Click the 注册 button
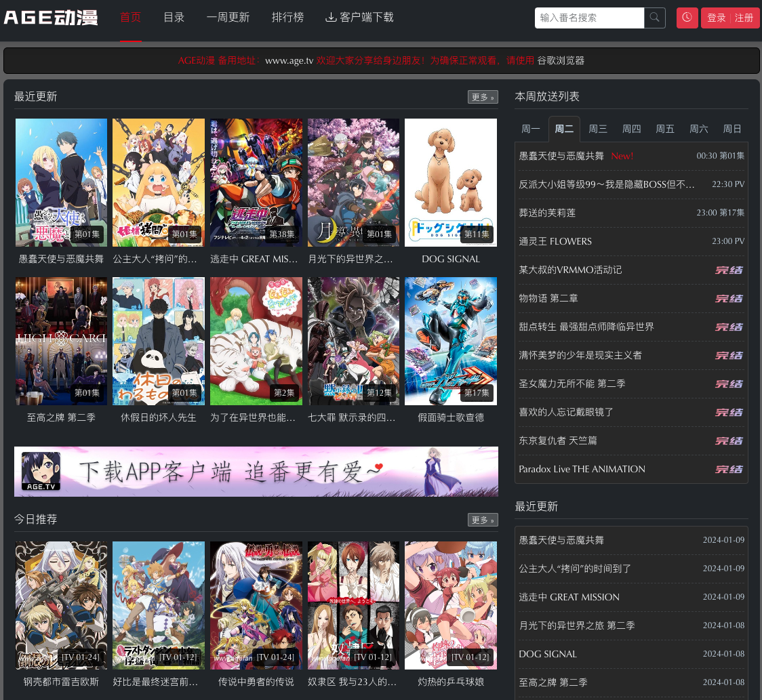 [x=744, y=18]
